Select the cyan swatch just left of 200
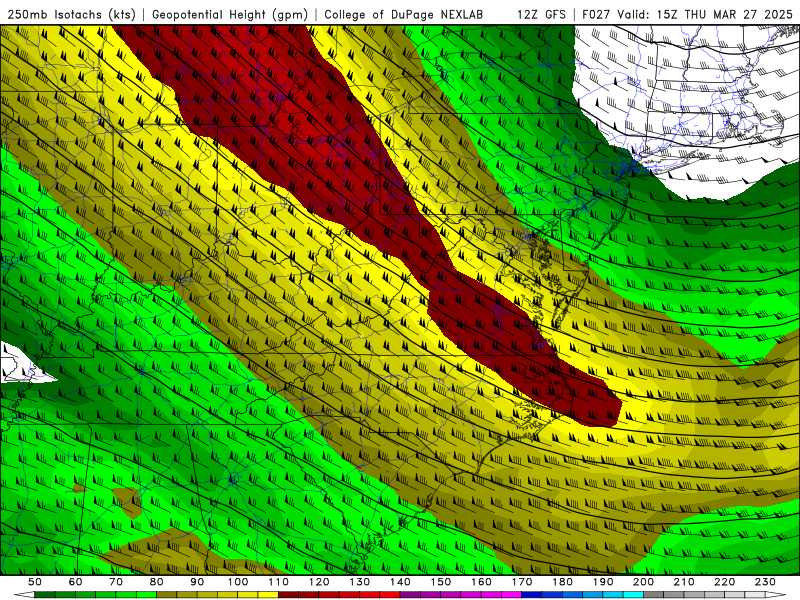 click(x=633, y=594)
